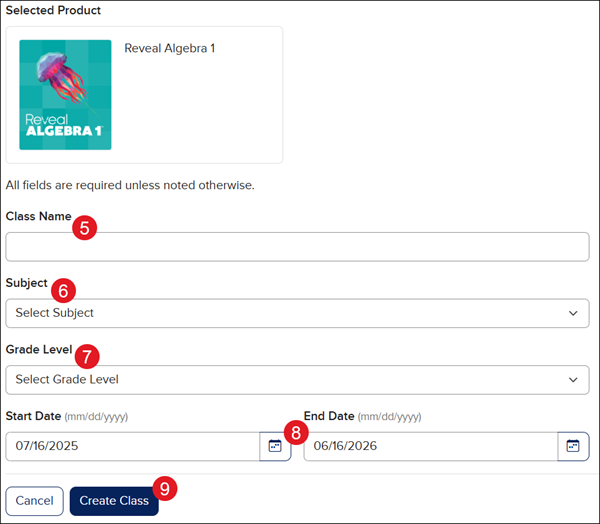
Task: Click the Class Name field label
Action: 38,217
